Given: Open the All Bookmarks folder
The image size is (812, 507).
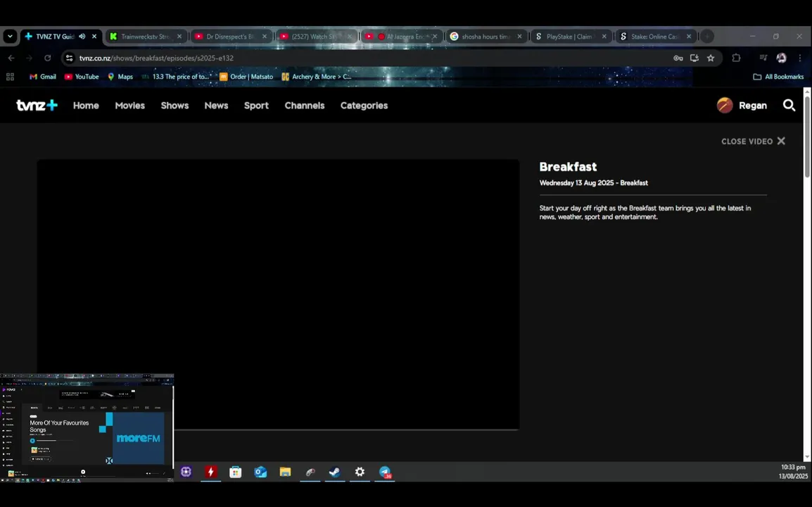Looking at the screenshot, I should 778,77.
